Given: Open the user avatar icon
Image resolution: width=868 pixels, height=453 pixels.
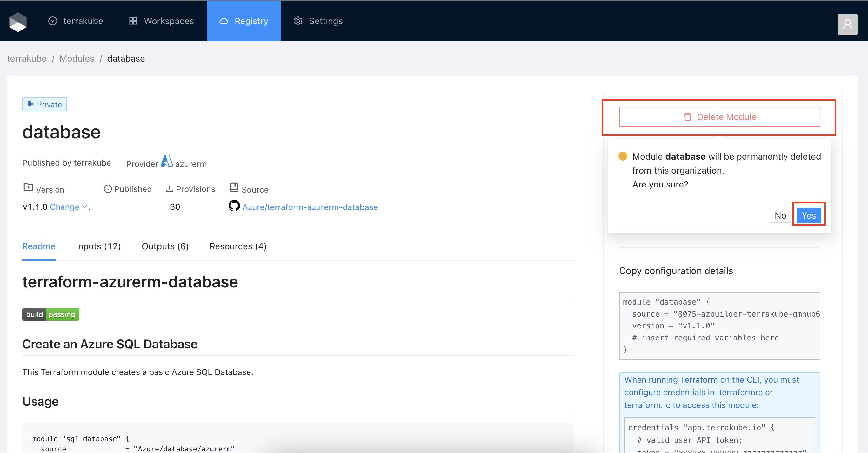Looking at the screenshot, I should (x=847, y=24).
